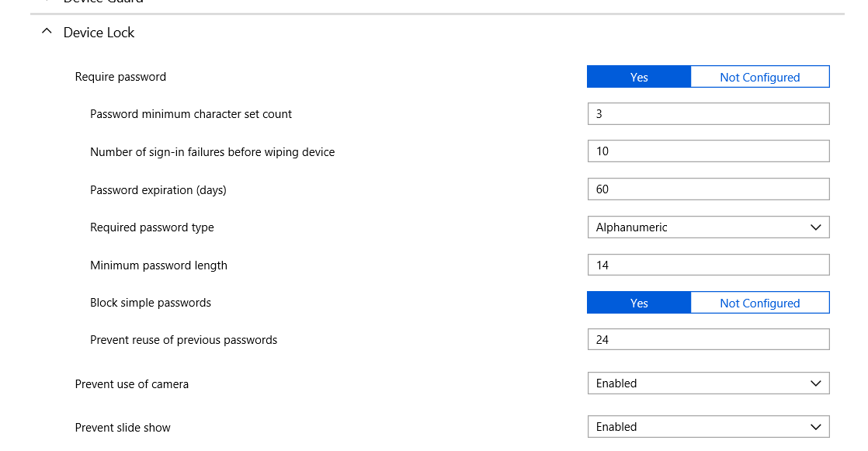The image size is (868, 451).
Task: Click the Prevent slide show dropdown arrow
Action: pyautogui.click(x=815, y=426)
